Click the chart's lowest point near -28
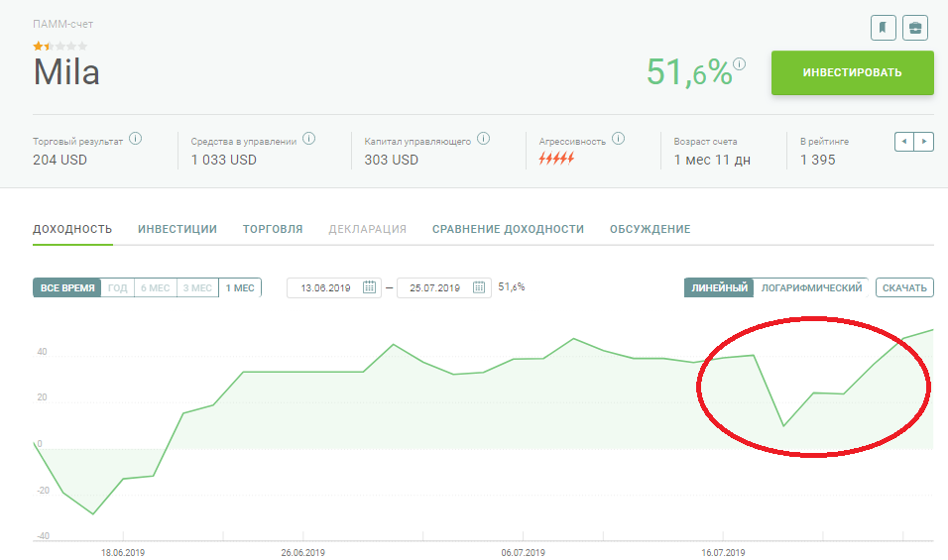948x560 pixels. click(93, 514)
